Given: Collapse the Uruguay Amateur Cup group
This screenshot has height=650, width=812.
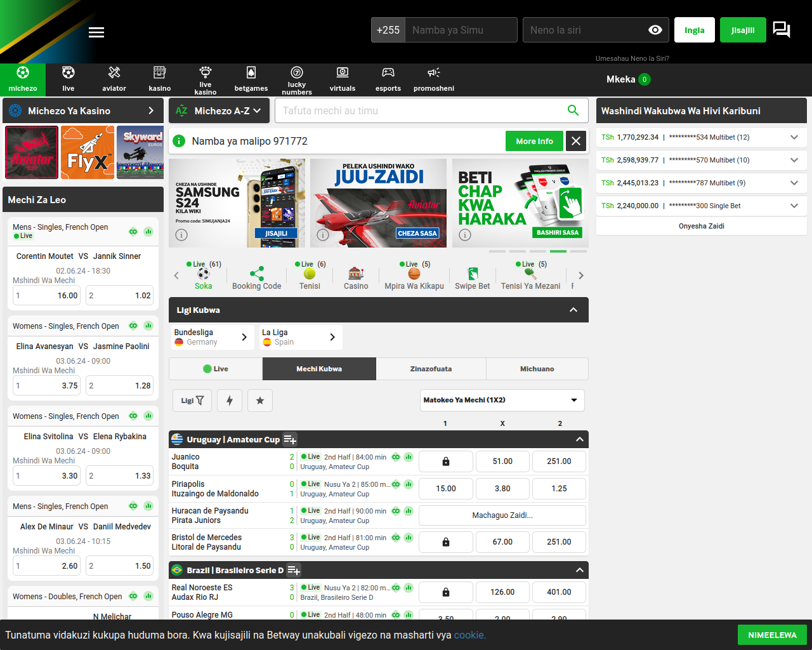Looking at the screenshot, I should (579, 439).
